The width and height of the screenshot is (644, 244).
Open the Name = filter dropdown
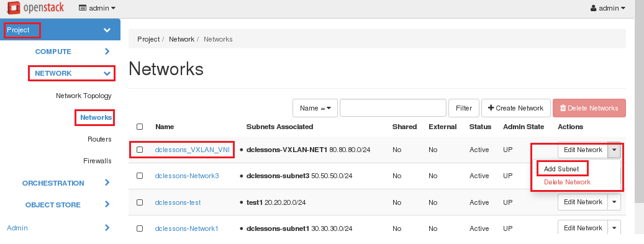coord(315,108)
